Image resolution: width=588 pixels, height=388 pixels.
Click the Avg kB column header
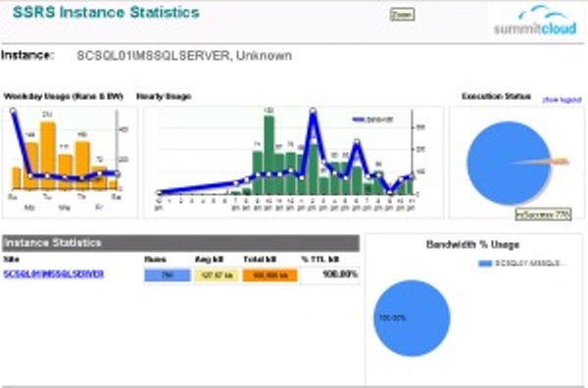210,260
